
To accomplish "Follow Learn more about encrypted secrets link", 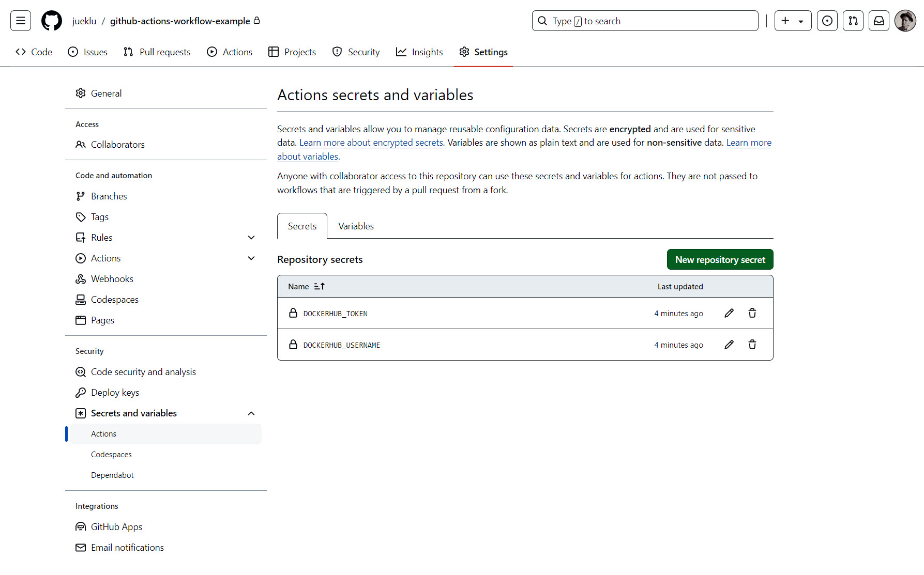I will tap(371, 143).
